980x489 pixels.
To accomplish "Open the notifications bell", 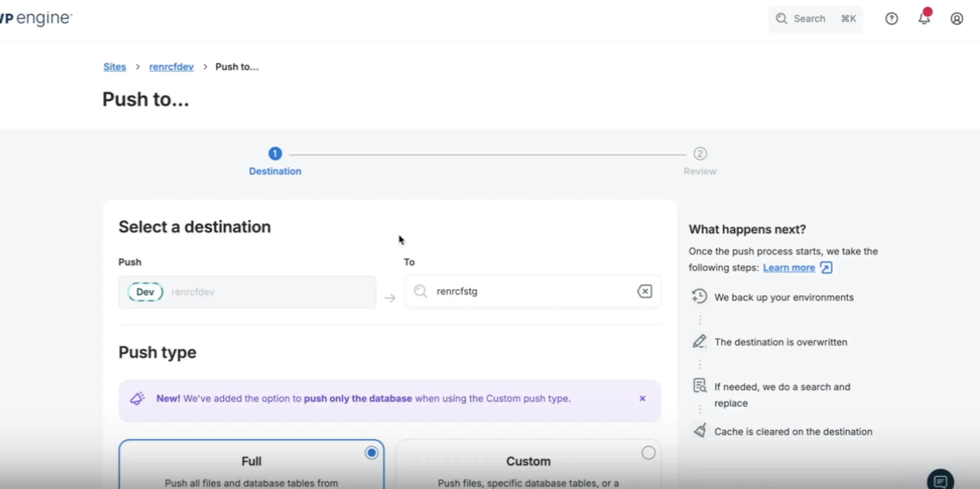I will coord(924,18).
